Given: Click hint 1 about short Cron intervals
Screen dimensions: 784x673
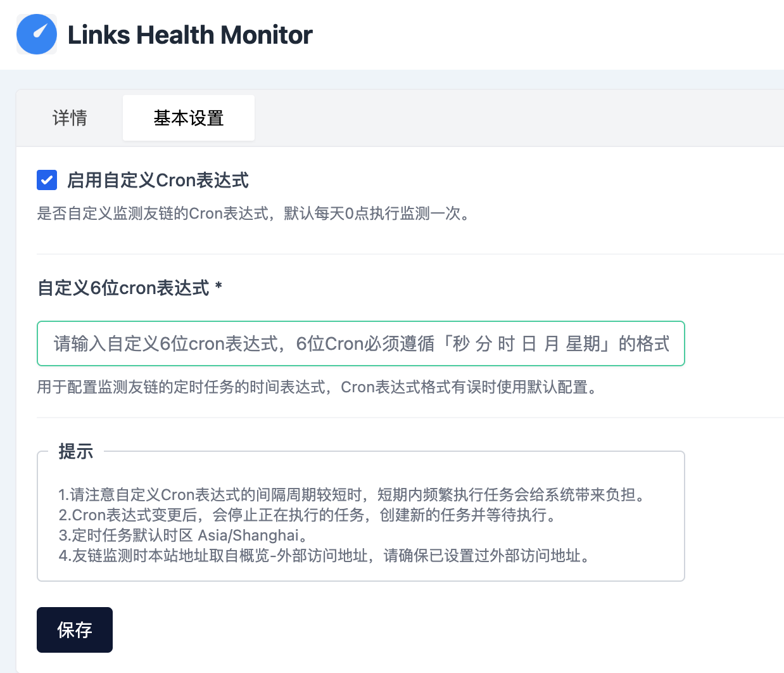Looking at the screenshot, I should [352, 494].
